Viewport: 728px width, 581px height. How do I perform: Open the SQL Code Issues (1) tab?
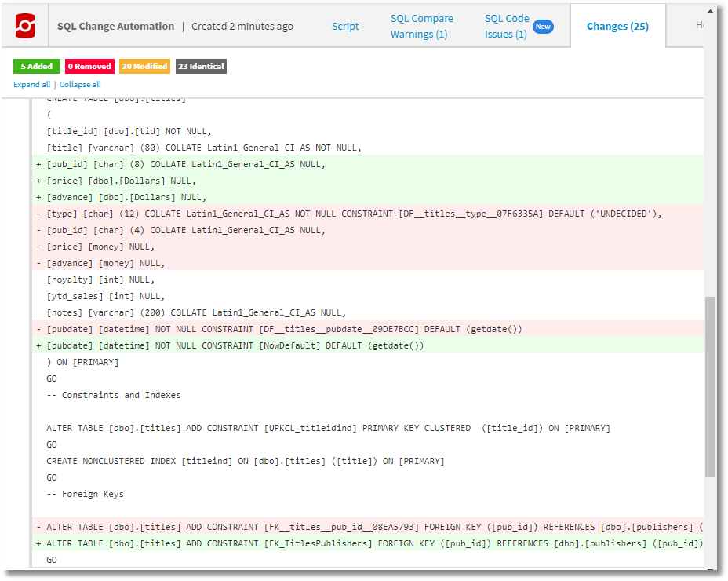pyautogui.click(x=507, y=27)
